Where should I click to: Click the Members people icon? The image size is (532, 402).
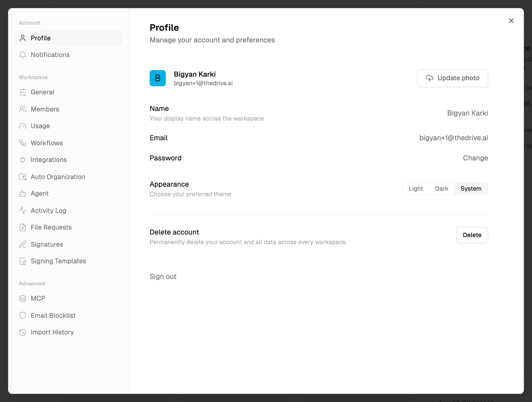tap(23, 109)
